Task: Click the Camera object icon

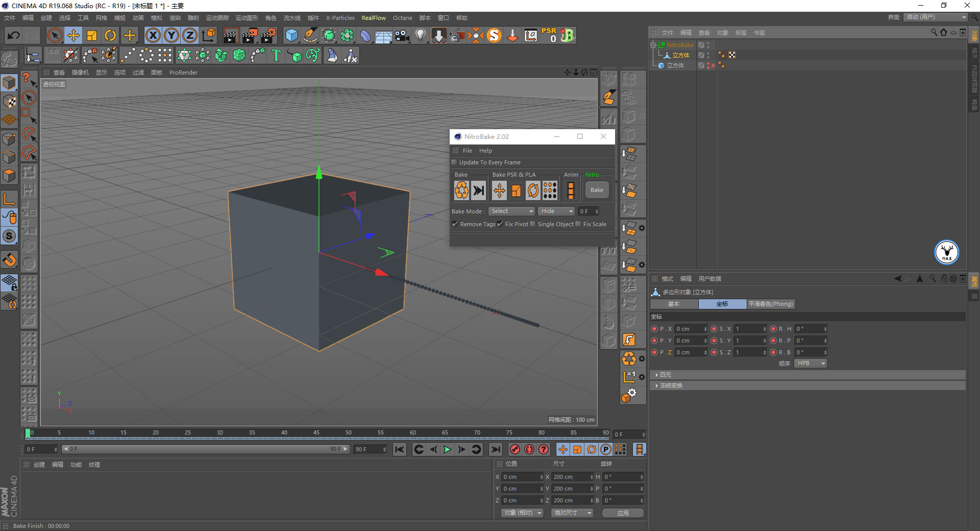Action: (402, 35)
